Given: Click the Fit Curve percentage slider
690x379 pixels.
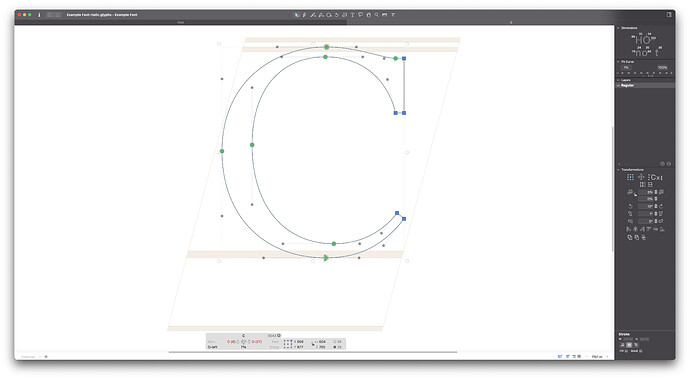Looking at the screenshot, I should 645,73.
